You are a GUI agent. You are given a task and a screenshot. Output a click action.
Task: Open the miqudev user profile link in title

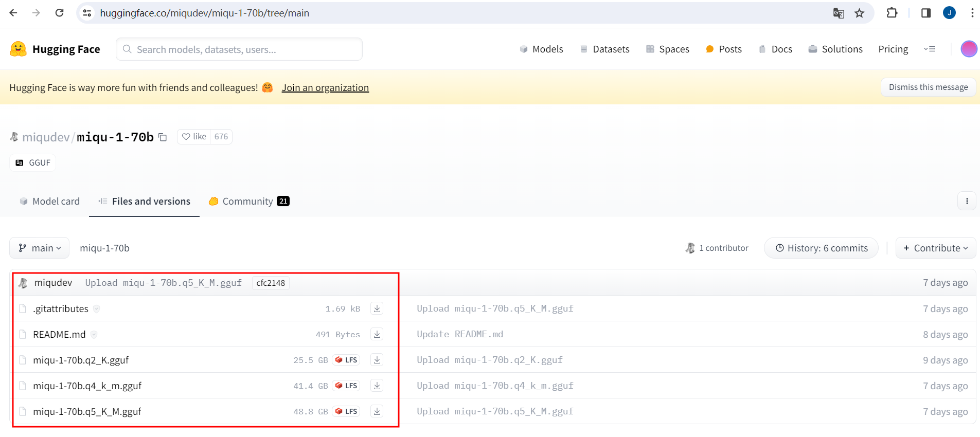46,137
